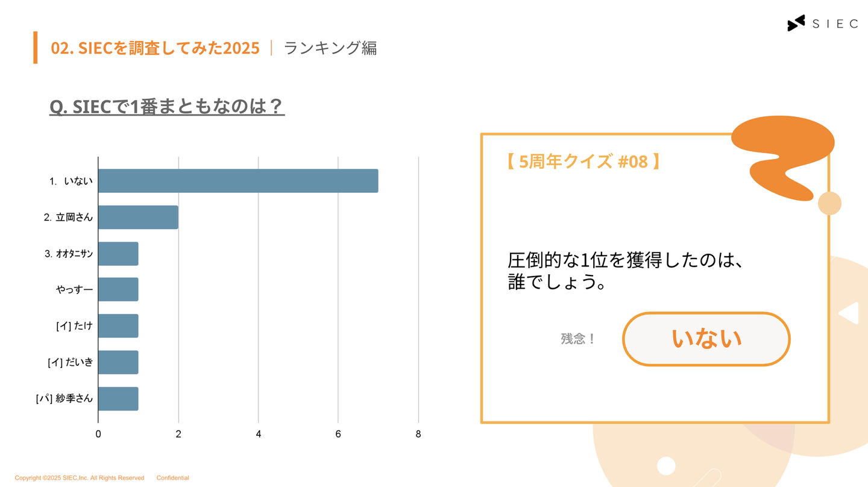The image size is (868, 487).
Task: Click the small peach circle on quiz box border
Action: [x=829, y=204]
